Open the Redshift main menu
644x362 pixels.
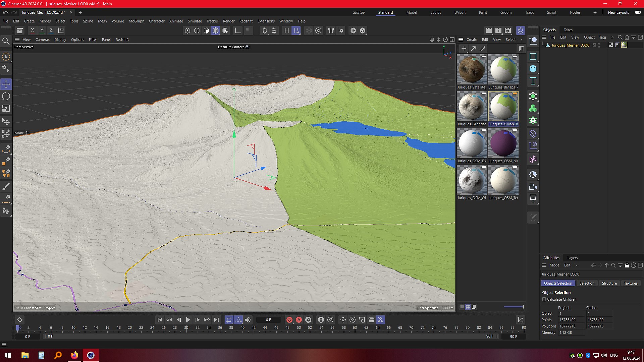[246, 21]
